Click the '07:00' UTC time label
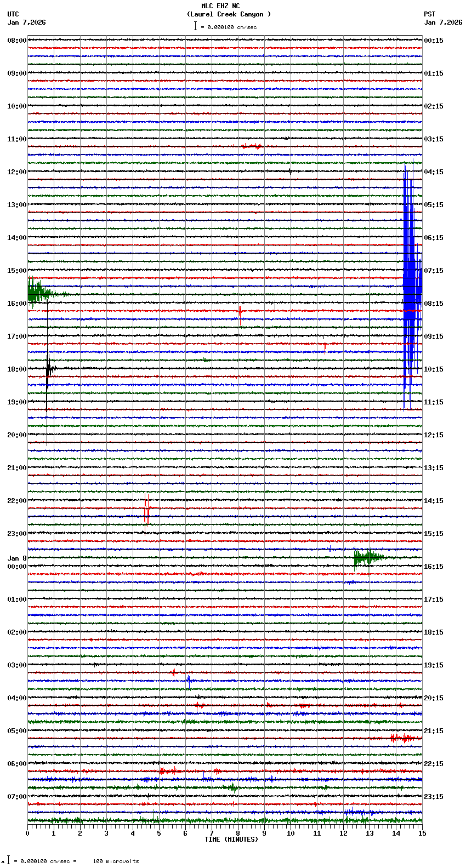 [x=17, y=797]
